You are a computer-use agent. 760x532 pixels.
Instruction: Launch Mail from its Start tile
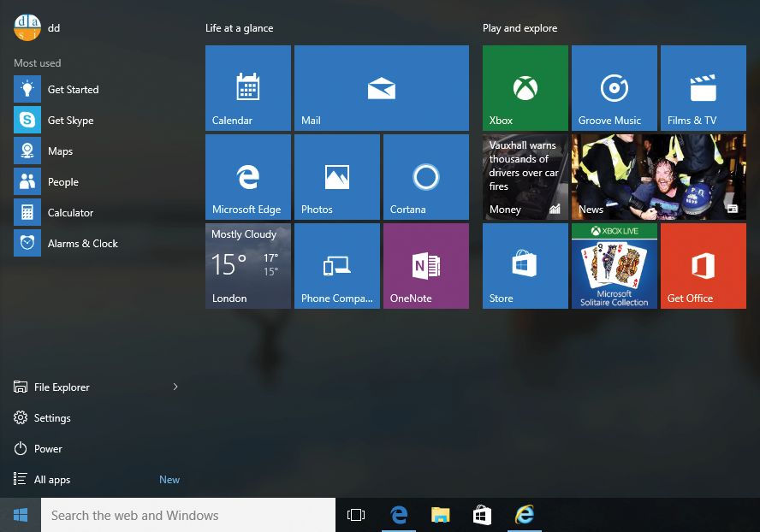[381, 87]
